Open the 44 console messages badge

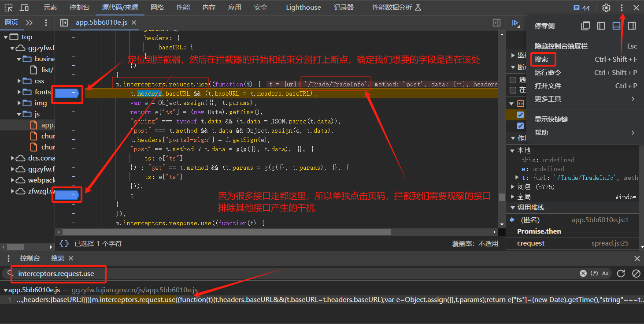click(581, 7)
